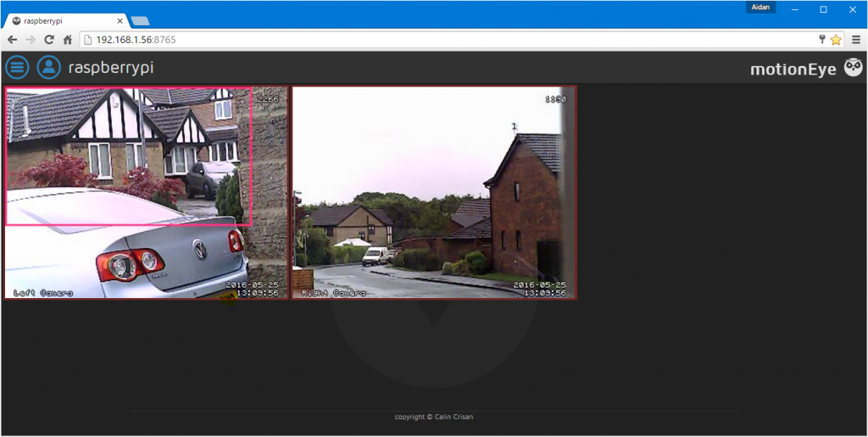Select the Right Camera video feed
The width and height of the screenshot is (868, 437).
[x=434, y=192]
